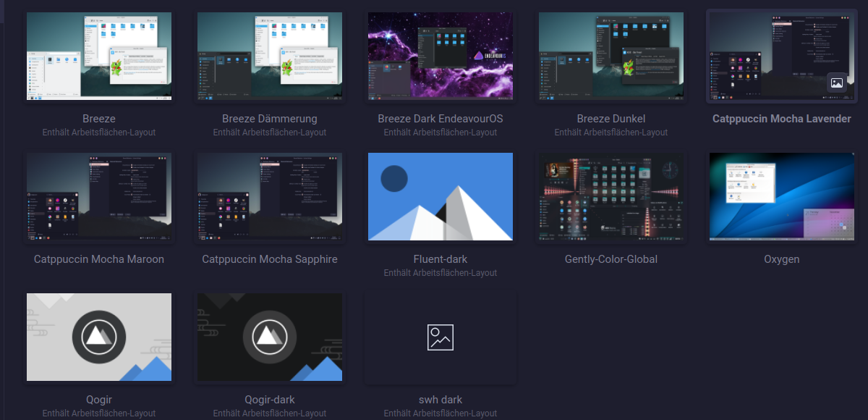This screenshot has height=420, width=868.
Task: Select the Breeze theme thumbnail
Action: point(99,56)
